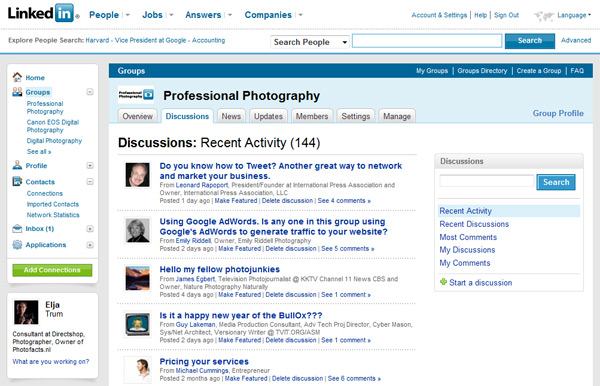Expand the Profile section in sidebar
The height and width of the screenshot is (386, 600).
(x=90, y=166)
